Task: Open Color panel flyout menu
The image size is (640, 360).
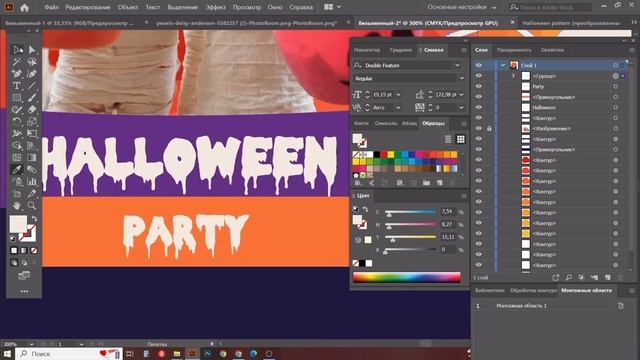Action: (x=464, y=196)
